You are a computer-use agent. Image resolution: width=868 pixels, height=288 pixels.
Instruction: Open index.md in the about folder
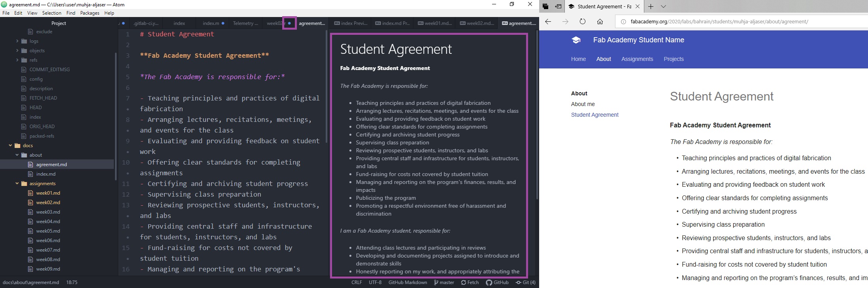pyautogui.click(x=46, y=174)
